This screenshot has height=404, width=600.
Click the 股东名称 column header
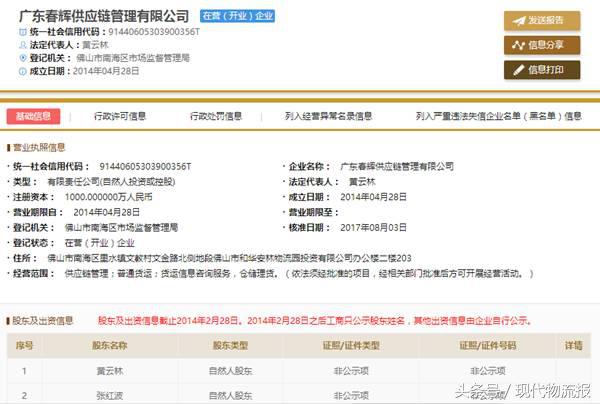click(x=110, y=346)
